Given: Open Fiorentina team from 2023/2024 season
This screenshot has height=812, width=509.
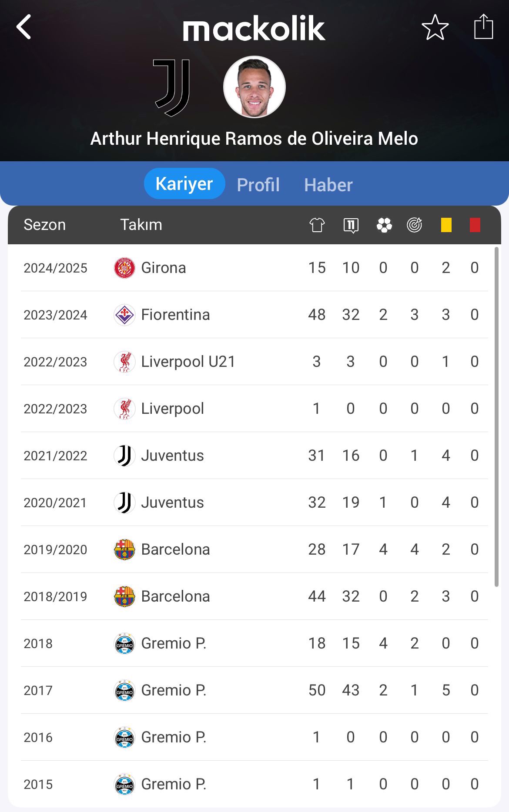Looking at the screenshot, I should click(175, 315).
